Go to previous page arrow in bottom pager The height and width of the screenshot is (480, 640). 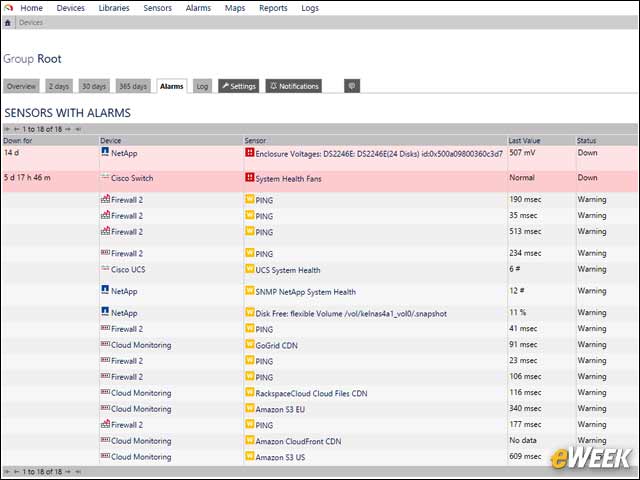16,471
